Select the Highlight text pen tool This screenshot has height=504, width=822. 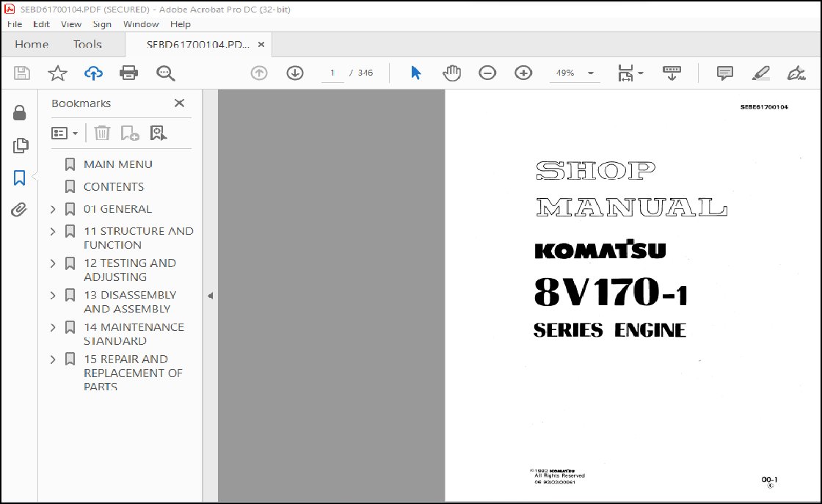(760, 73)
